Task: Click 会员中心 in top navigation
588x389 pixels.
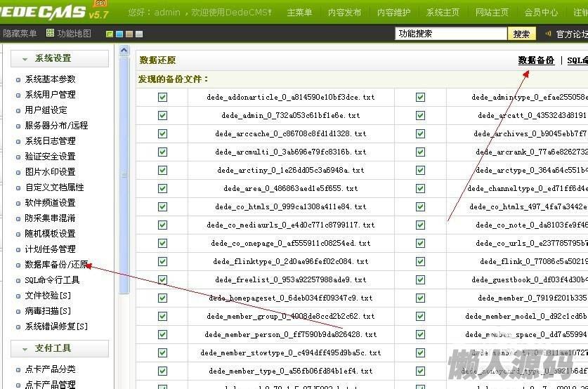Action: coord(541,13)
